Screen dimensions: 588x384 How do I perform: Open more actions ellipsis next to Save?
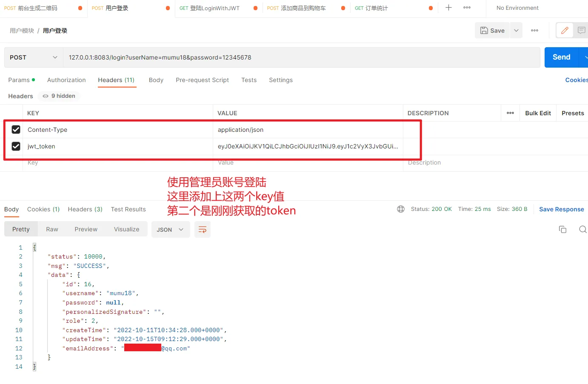pyautogui.click(x=534, y=31)
